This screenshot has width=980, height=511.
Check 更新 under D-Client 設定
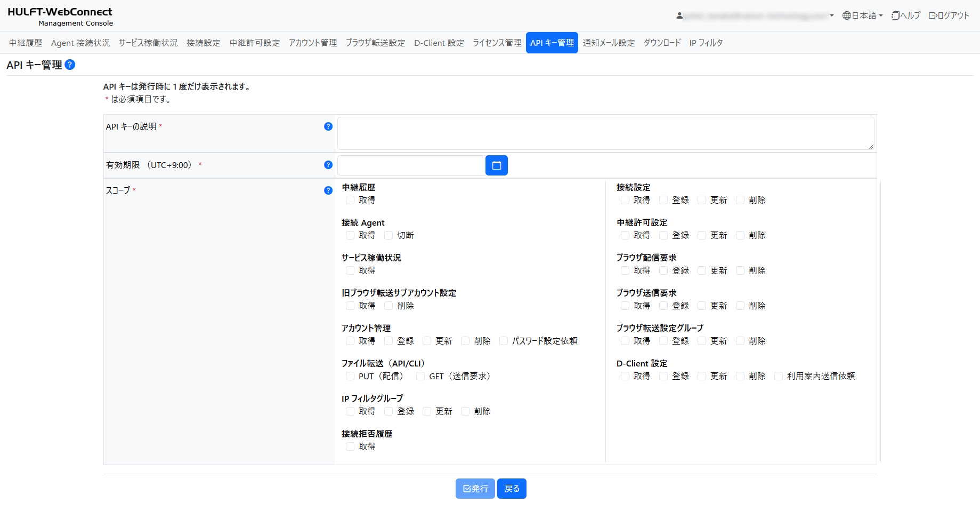coord(702,376)
